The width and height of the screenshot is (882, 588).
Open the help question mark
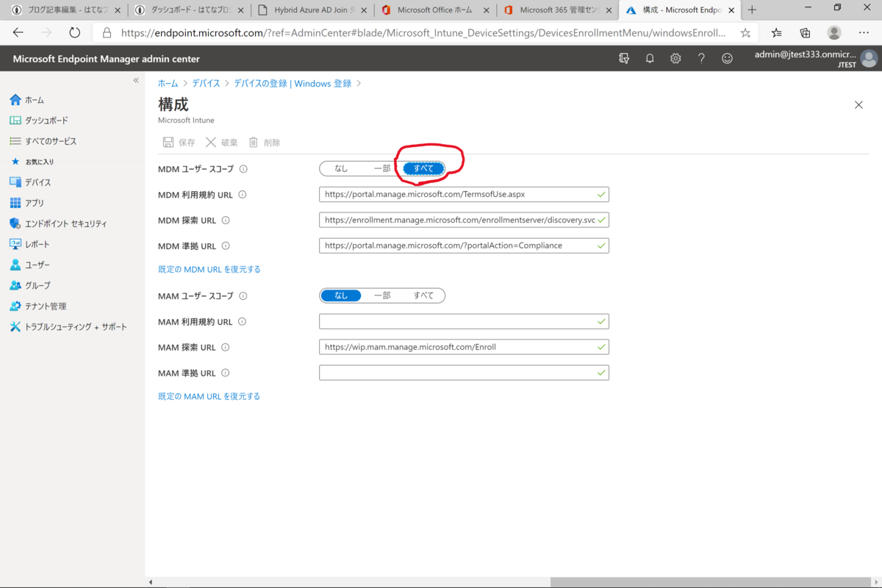[701, 59]
